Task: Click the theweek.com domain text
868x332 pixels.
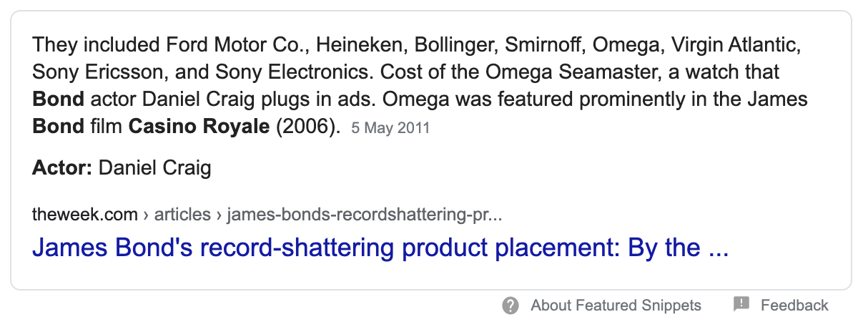Action: point(84,214)
